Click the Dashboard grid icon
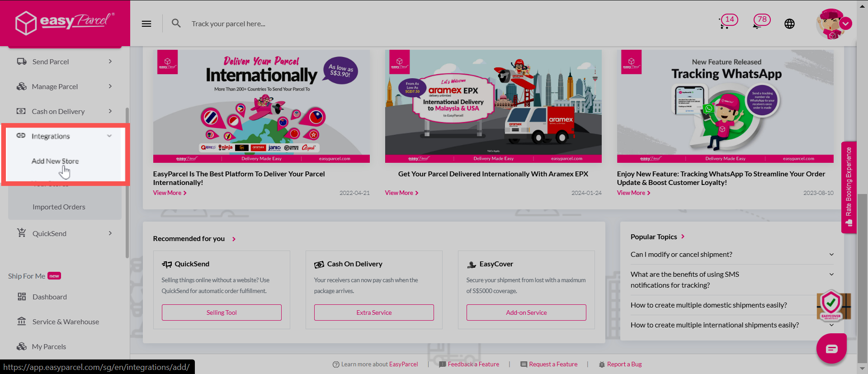The image size is (868, 374). tap(22, 297)
